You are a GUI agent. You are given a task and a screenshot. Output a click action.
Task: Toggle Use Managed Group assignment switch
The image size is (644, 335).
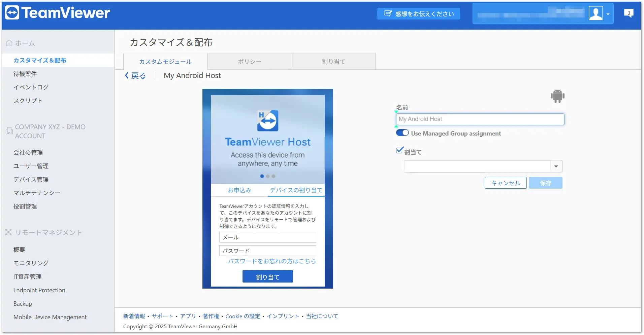pyautogui.click(x=402, y=133)
